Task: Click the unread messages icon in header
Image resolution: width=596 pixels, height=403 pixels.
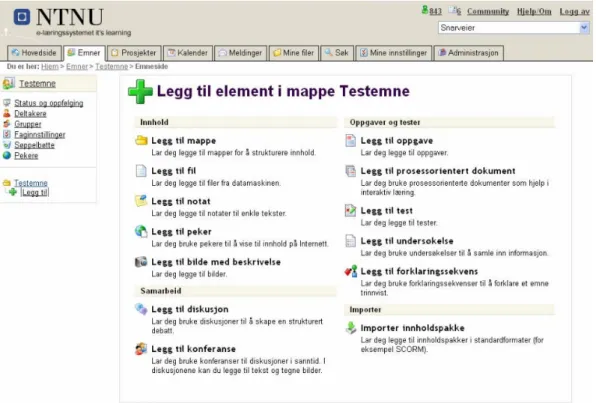Action: click(x=452, y=10)
